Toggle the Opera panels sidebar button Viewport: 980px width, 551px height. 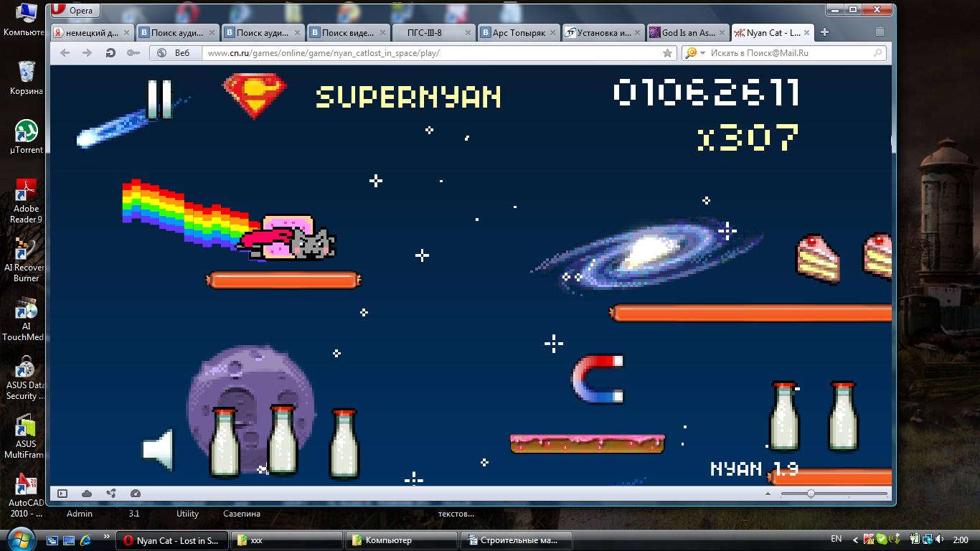(62, 494)
